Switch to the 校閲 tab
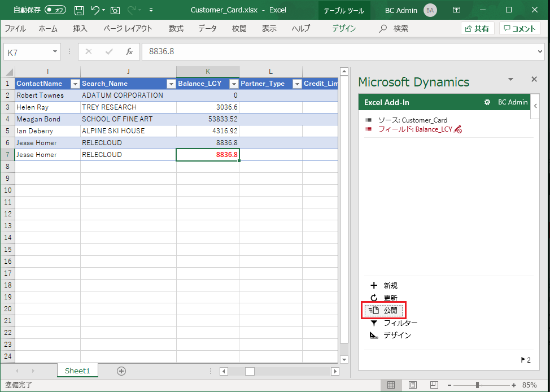 [x=239, y=28]
